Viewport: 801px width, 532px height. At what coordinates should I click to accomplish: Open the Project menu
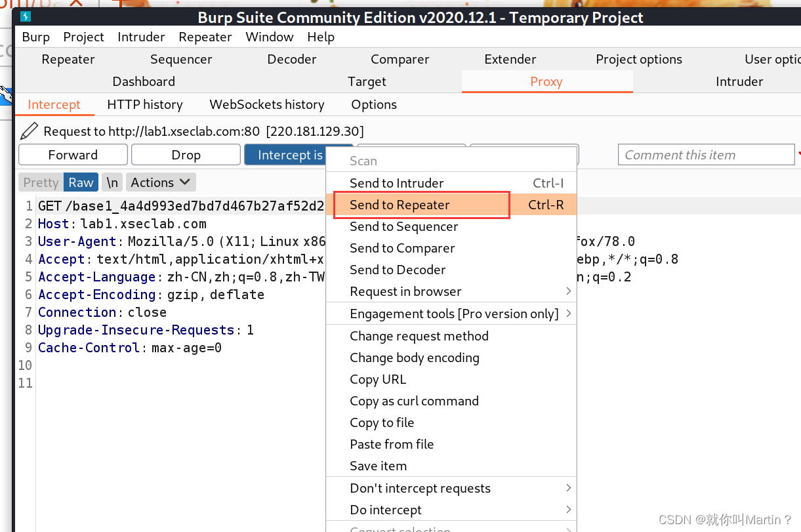84,37
